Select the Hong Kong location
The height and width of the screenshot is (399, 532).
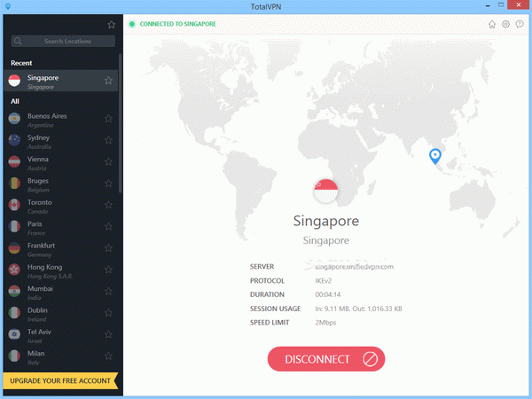coord(60,270)
